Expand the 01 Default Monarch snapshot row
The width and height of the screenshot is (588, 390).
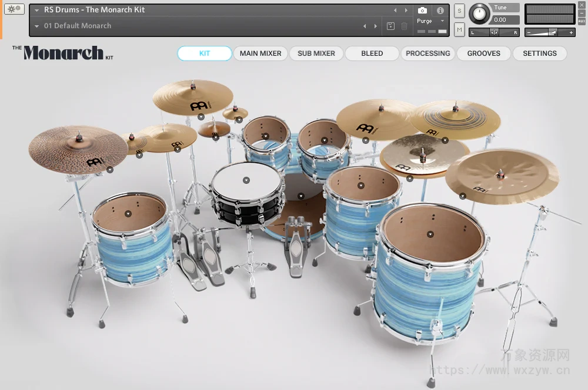coord(36,26)
